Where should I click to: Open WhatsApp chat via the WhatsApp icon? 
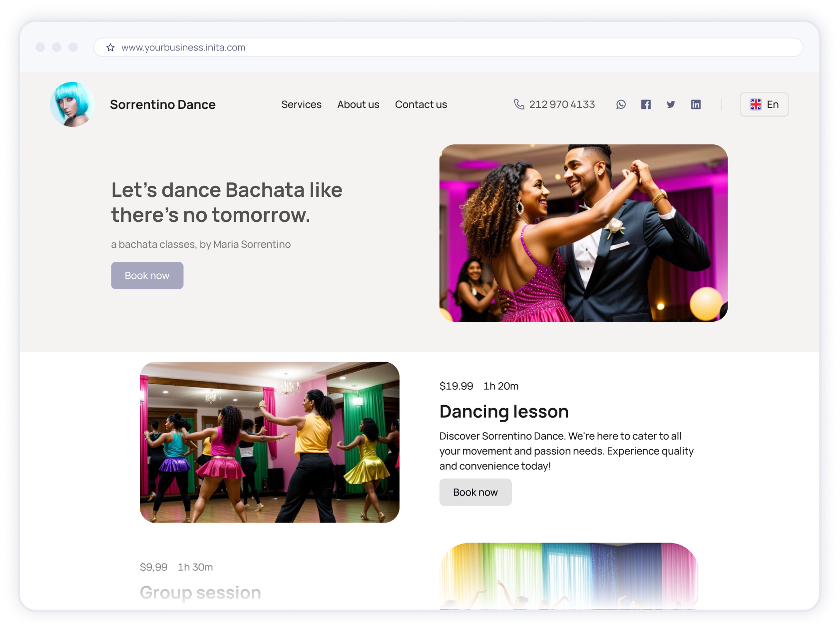[x=621, y=104]
